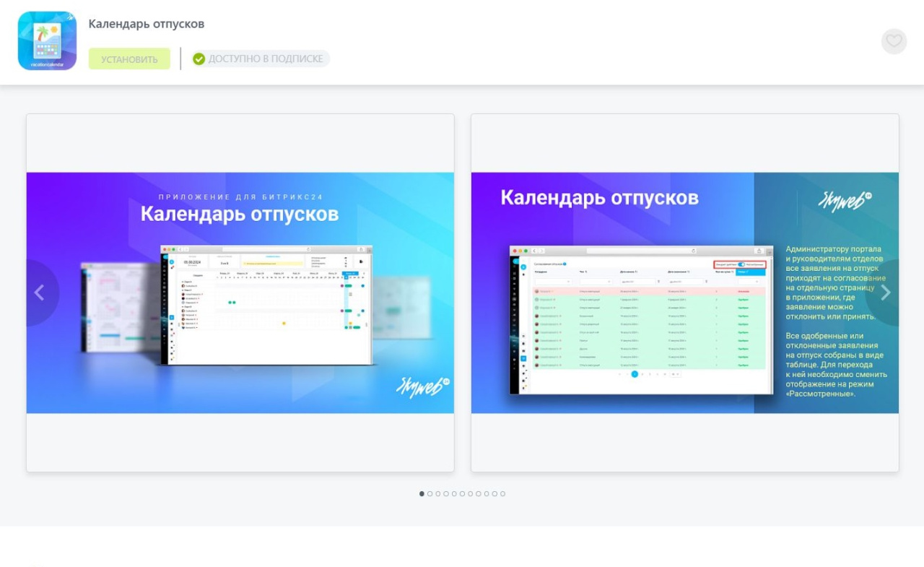Open the first screenshot with the Bitrix24 calendar preview
This screenshot has width=924, height=567.
click(240, 293)
